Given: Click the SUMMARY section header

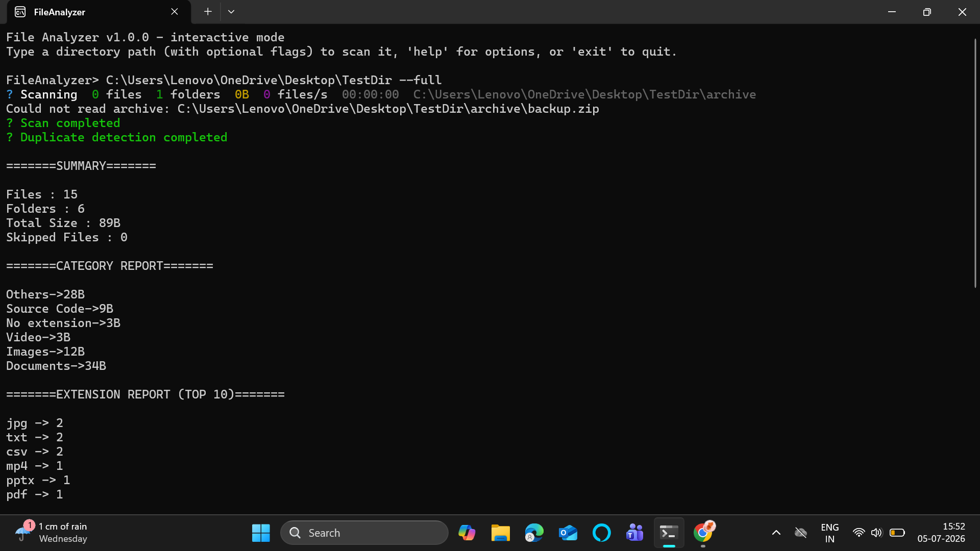Looking at the screenshot, I should point(81,166).
